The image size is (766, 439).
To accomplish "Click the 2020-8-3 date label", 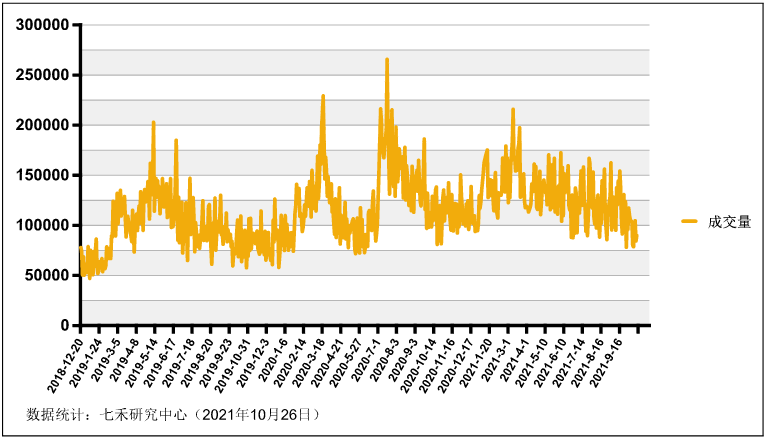I will (x=385, y=359).
